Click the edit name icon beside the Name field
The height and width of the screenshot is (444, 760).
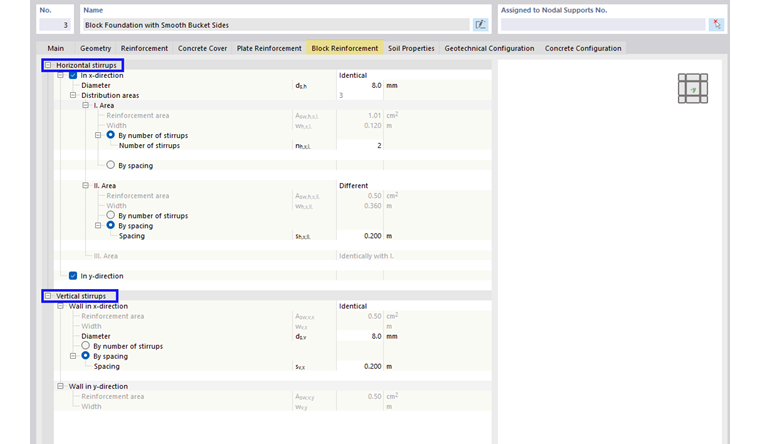[x=481, y=24]
